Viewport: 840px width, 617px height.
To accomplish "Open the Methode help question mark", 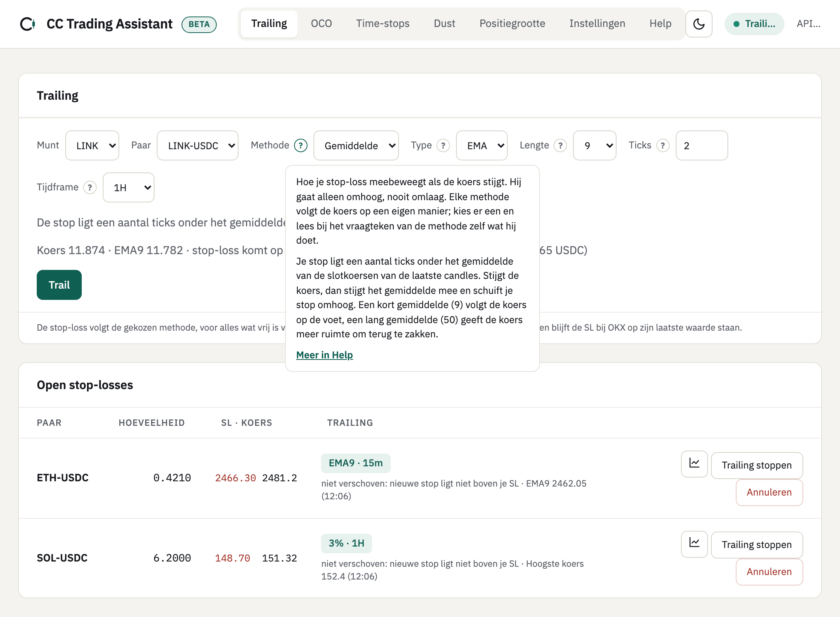I will (301, 145).
